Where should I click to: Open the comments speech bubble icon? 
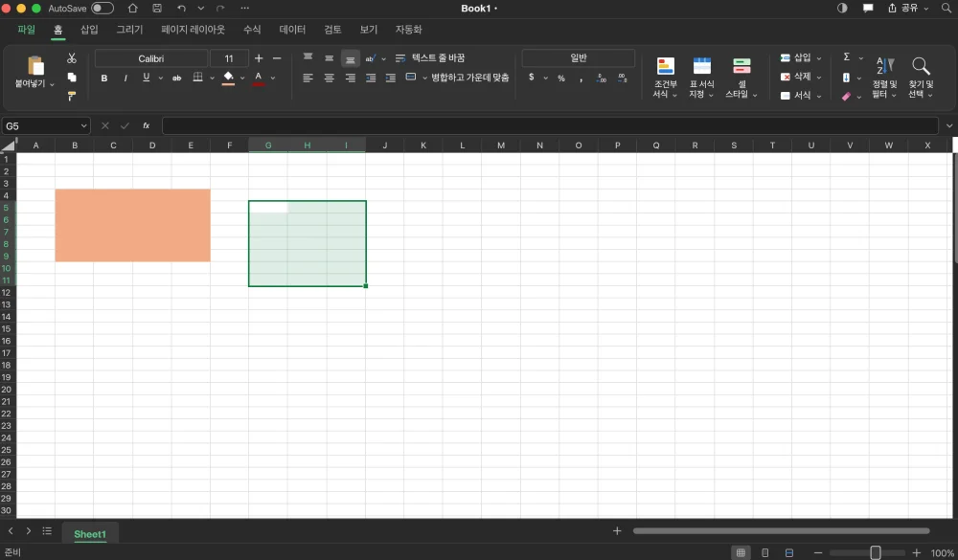[x=868, y=8]
